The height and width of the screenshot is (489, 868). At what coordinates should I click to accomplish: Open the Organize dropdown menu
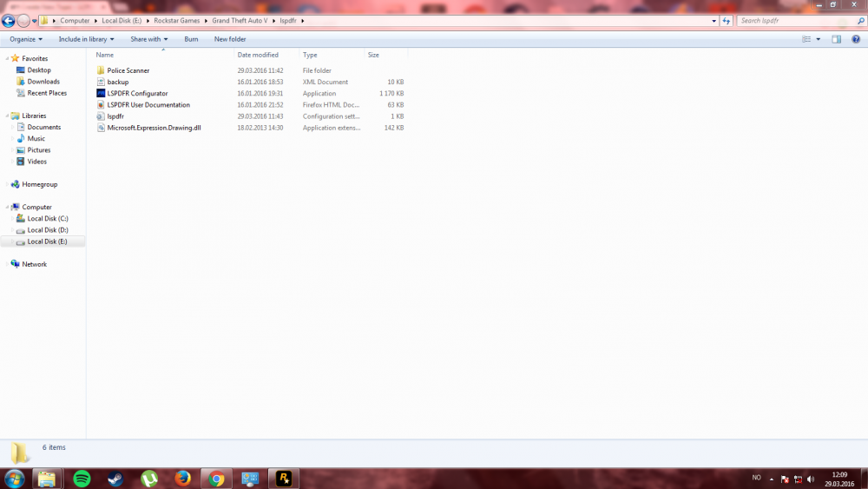(26, 39)
